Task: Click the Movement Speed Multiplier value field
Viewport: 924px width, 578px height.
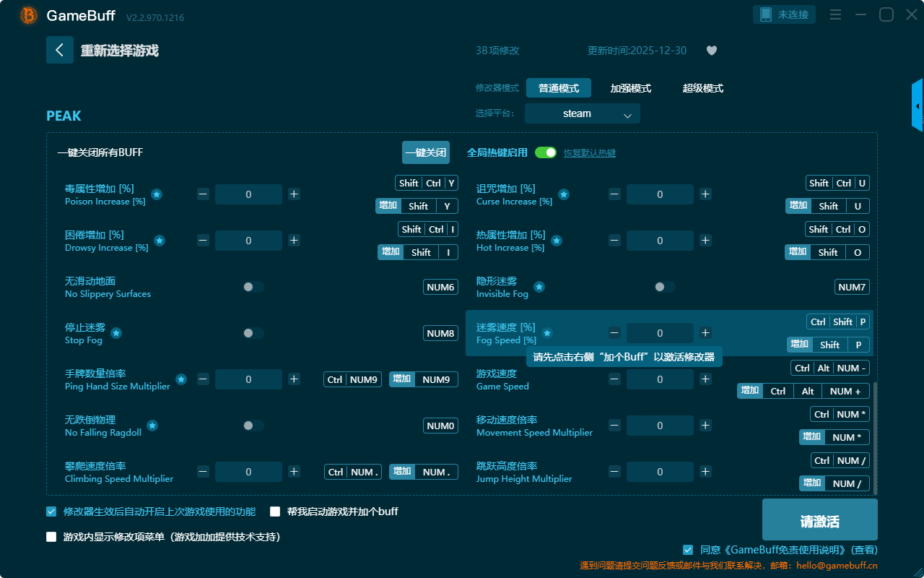Action: click(x=660, y=426)
